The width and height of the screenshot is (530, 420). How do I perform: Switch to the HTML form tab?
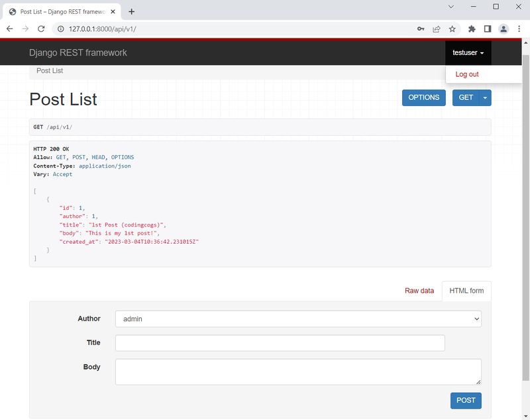pos(466,291)
